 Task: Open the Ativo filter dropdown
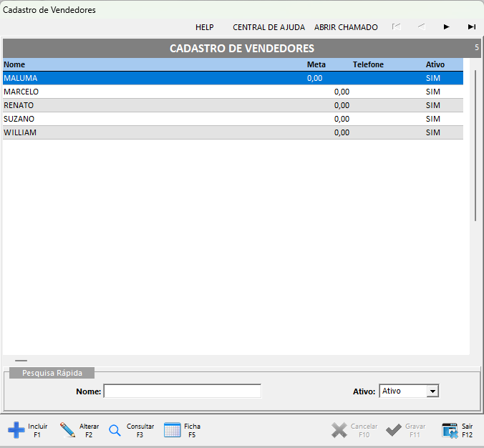point(432,391)
